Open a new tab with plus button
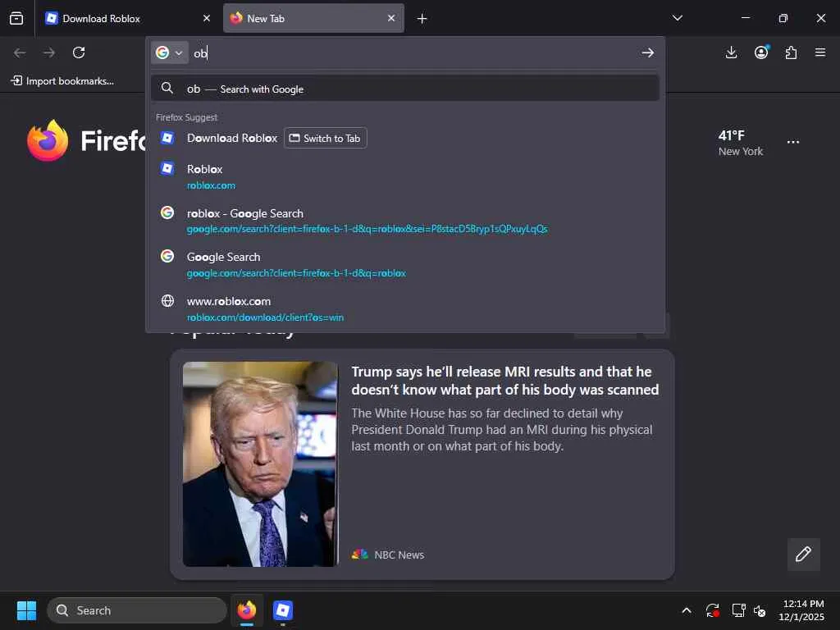840x630 pixels. [x=422, y=19]
